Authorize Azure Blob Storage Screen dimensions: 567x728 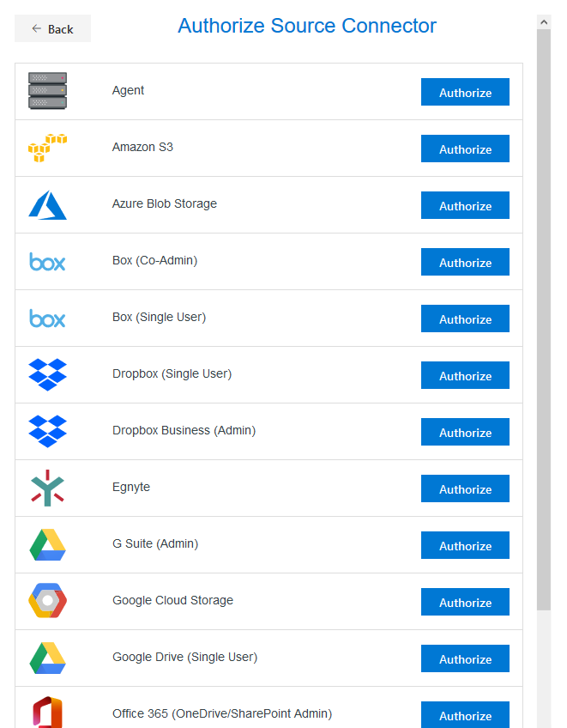pos(465,205)
